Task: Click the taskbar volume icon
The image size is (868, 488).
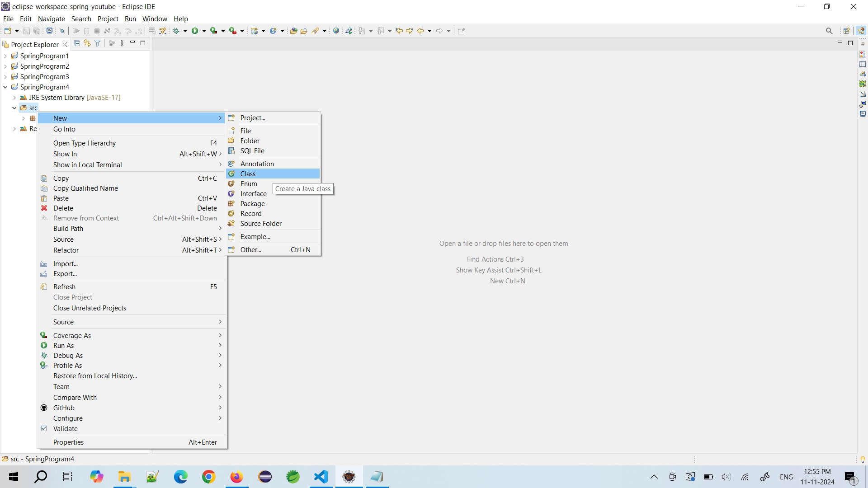Action: (726, 477)
